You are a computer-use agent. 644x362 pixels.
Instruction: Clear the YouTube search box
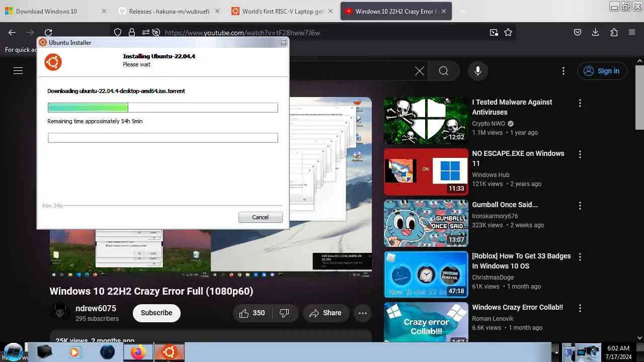[x=420, y=71]
